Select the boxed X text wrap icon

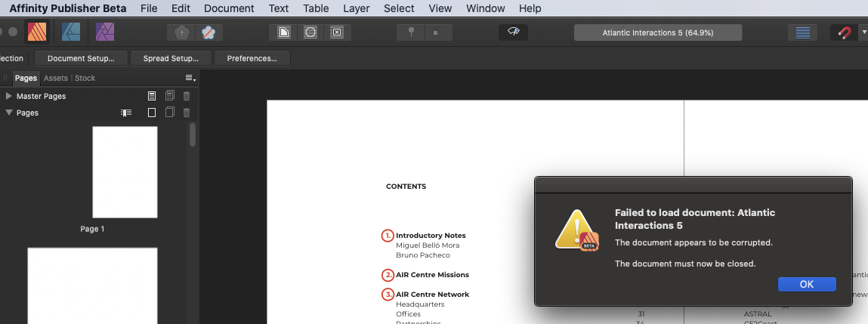pos(337,32)
